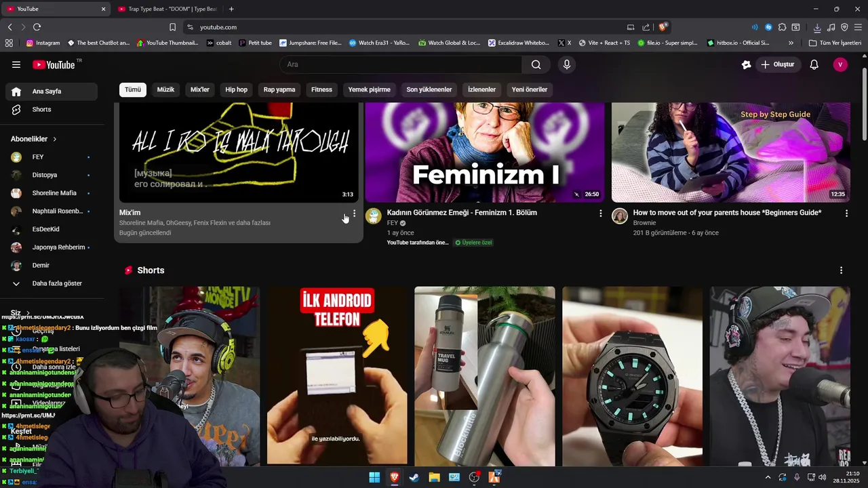This screenshot has height=488, width=868.
Task: Select Son yüklenenler filter chip
Action: [429, 89]
